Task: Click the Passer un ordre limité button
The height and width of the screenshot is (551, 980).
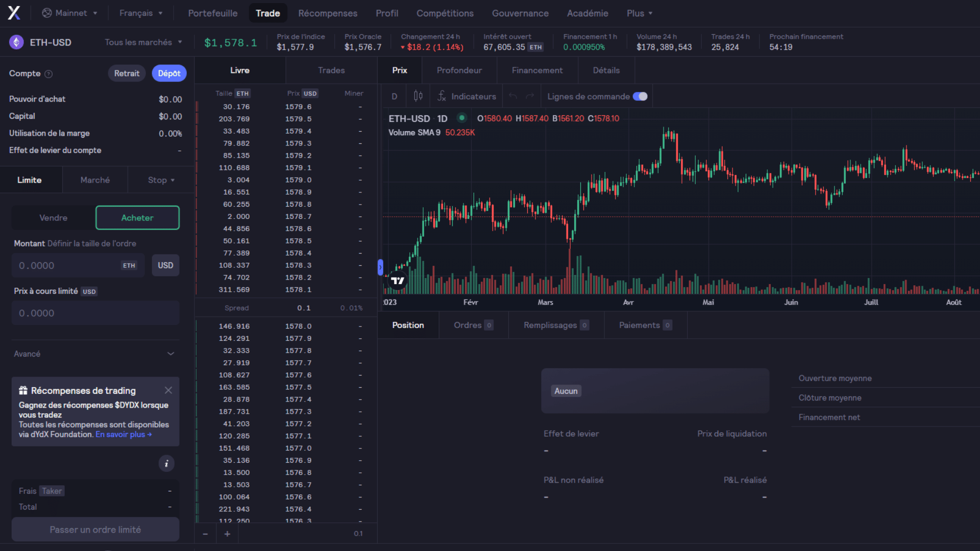Action: (x=95, y=529)
